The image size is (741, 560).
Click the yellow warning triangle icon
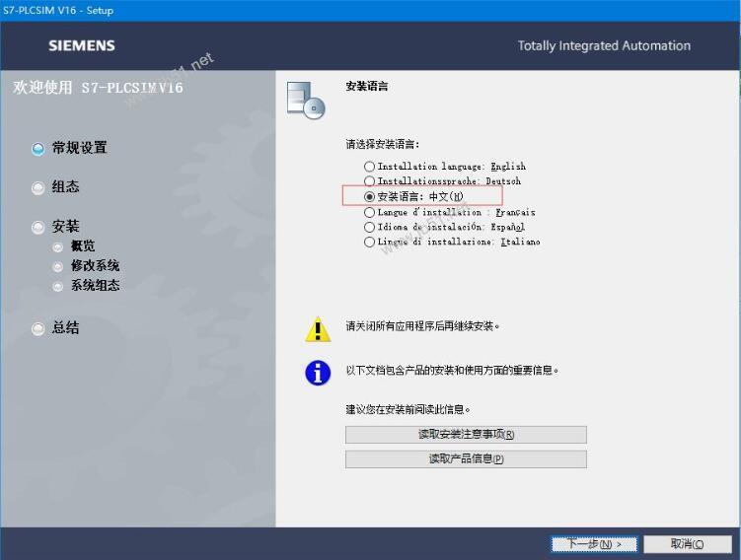click(318, 329)
